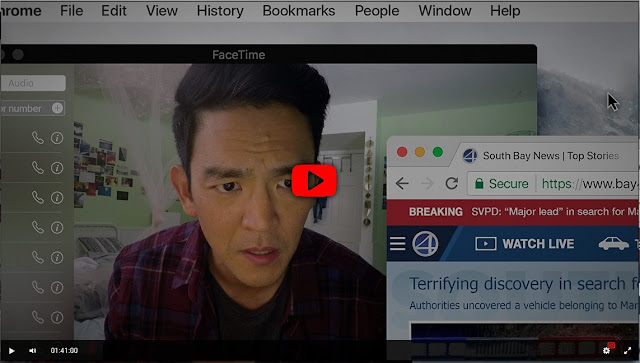Select the Audio button in FaceTime

(x=33, y=83)
